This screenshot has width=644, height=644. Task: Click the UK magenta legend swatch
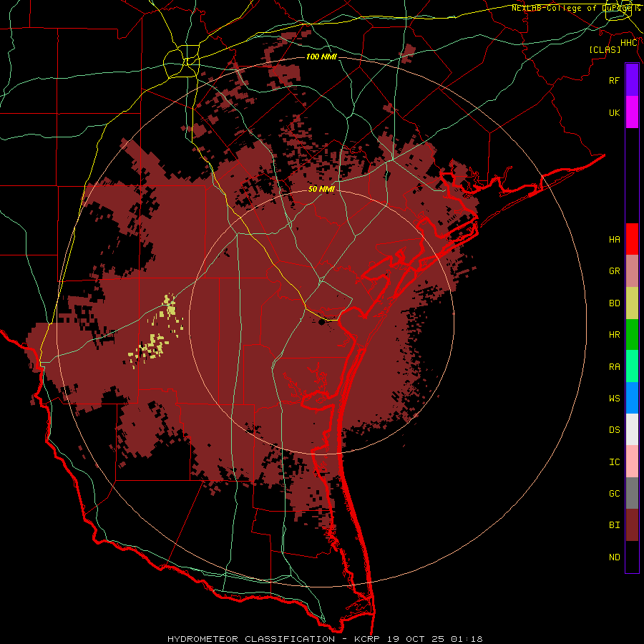pos(632,112)
